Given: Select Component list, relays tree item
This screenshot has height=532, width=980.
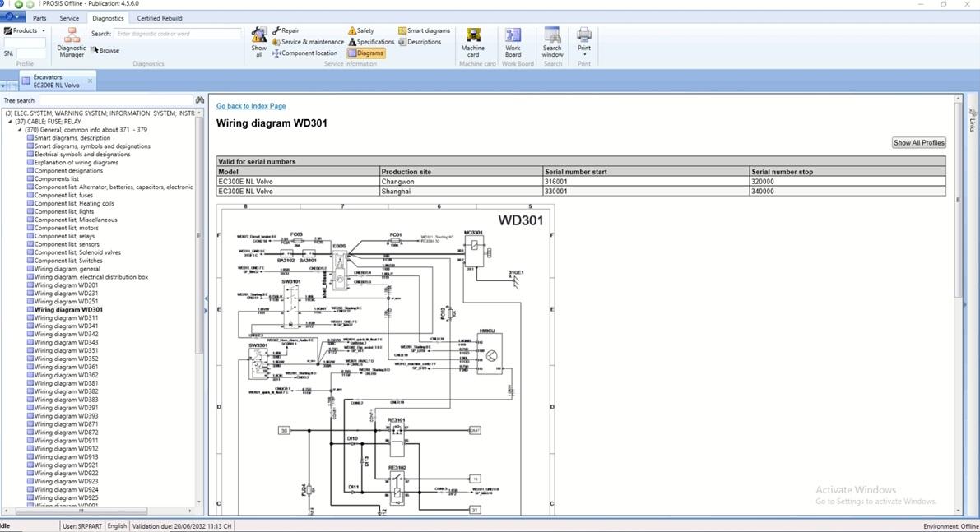Looking at the screenshot, I should (64, 236).
